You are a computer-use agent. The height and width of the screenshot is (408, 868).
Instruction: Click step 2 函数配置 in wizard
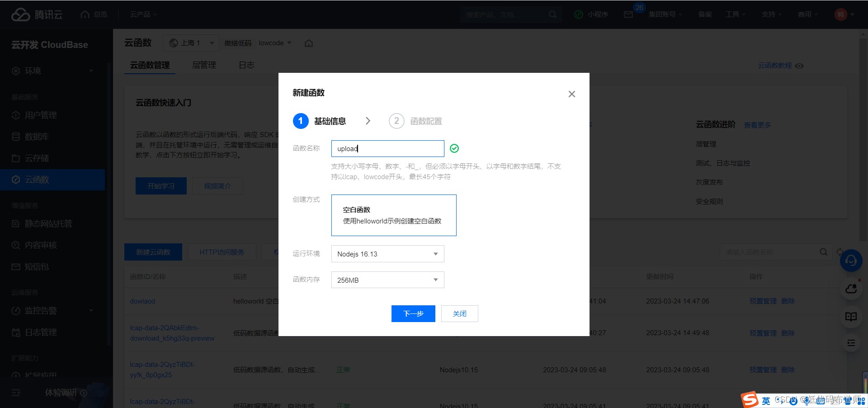point(415,121)
